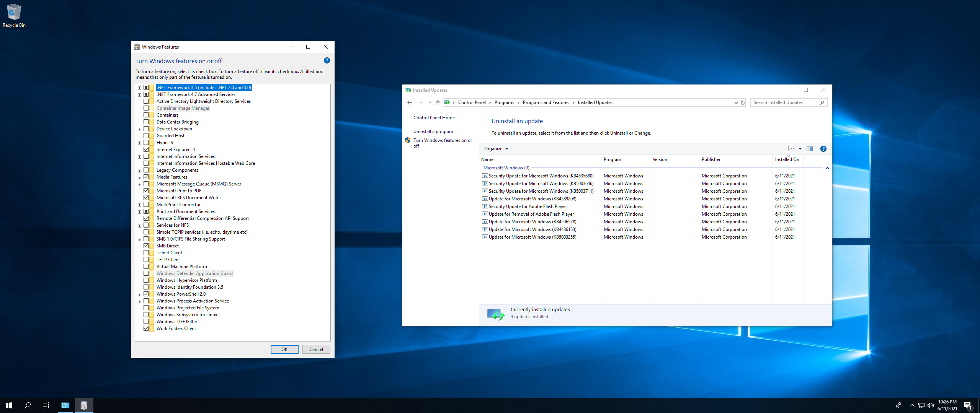Open the Uninstall a program link
Viewport: 980px width, 413px height.
(x=433, y=132)
